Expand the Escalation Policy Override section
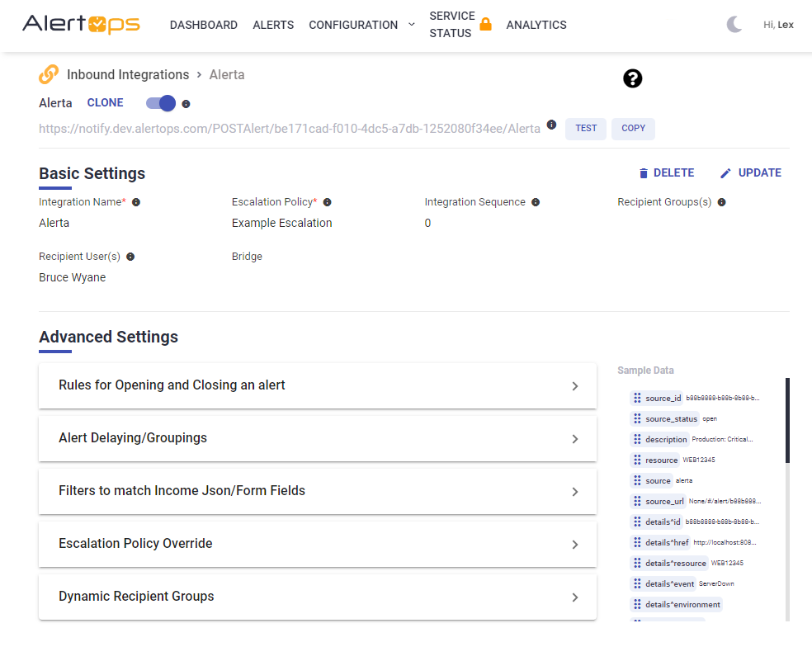 click(x=317, y=544)
